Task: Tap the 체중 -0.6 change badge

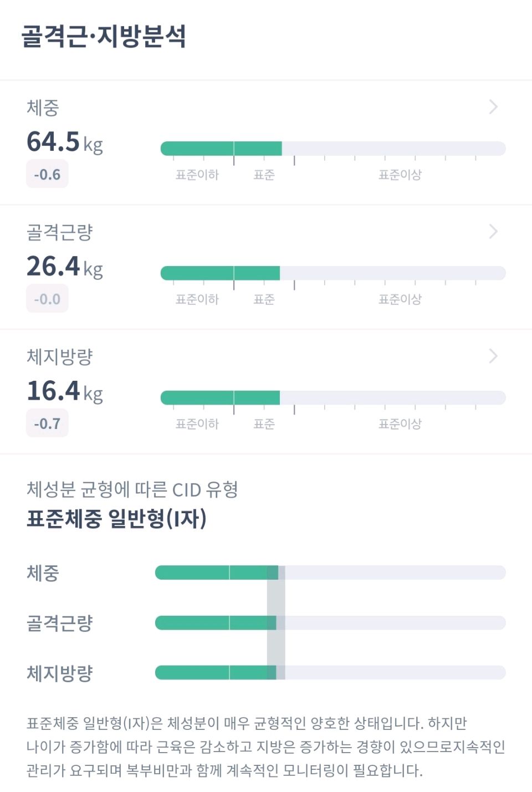Action: point(47,174)
